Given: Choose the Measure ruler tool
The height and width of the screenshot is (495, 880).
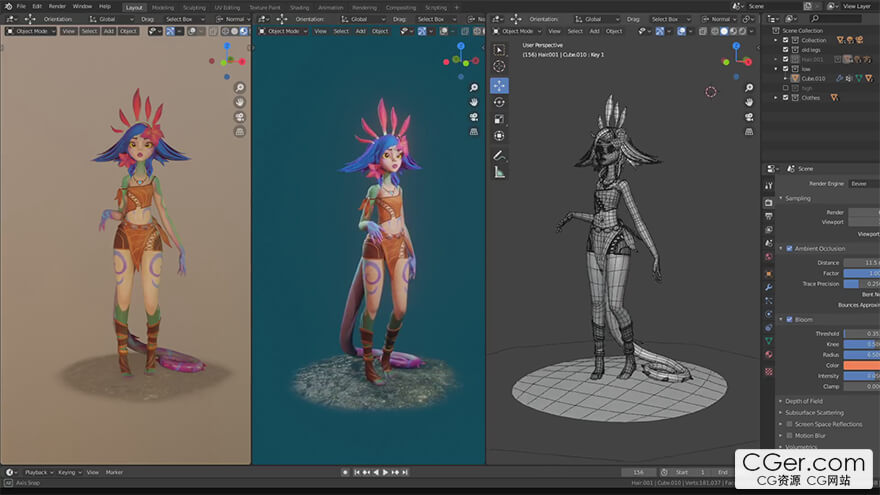Looking at the screenshot, I should [x=499, y=172].
